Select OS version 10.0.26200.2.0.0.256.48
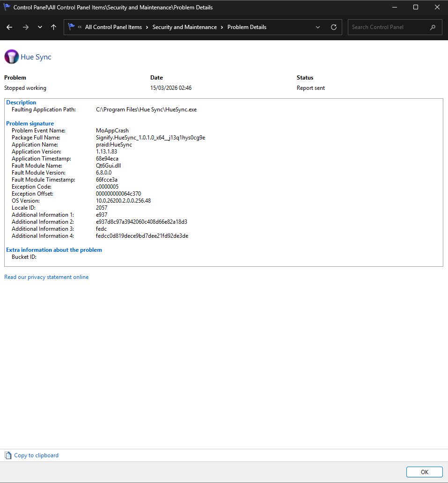The image size is (448, 483). pyautogui.click(x=123, y=200)
